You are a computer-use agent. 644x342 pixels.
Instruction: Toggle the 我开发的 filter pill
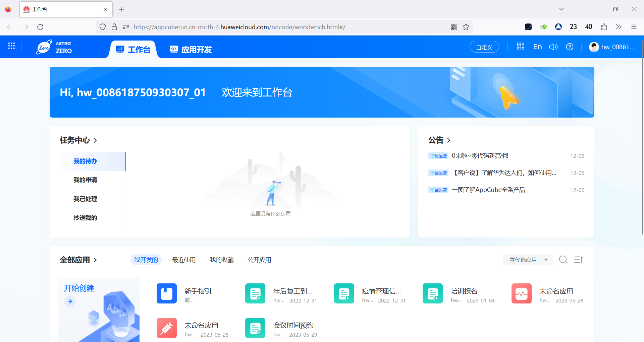(x=146, y=260)
